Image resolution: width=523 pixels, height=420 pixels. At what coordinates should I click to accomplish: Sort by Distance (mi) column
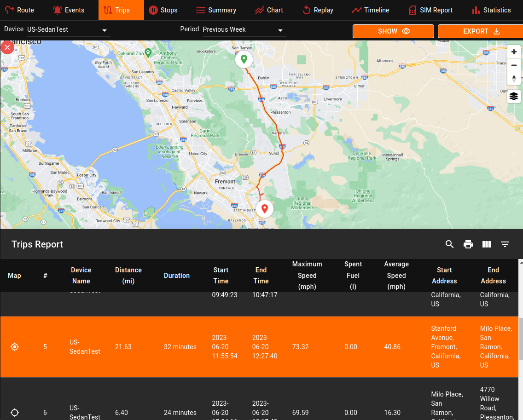[128, 276]
